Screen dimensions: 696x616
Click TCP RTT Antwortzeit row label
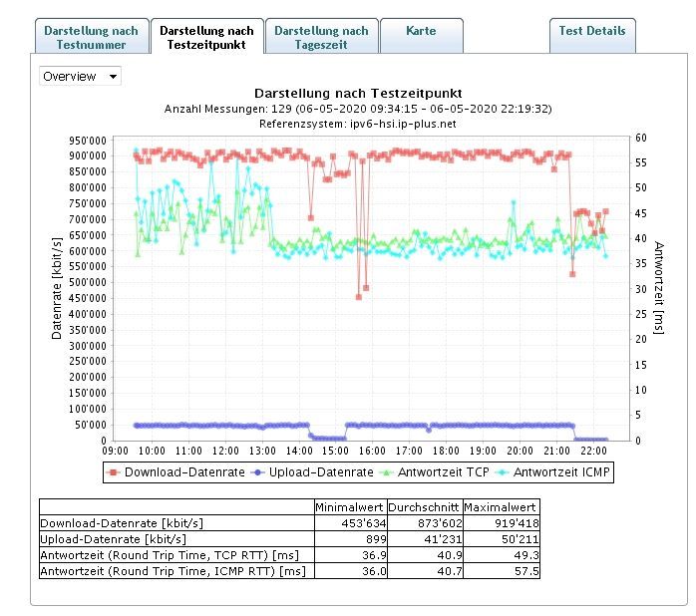[x=170, y=555]
